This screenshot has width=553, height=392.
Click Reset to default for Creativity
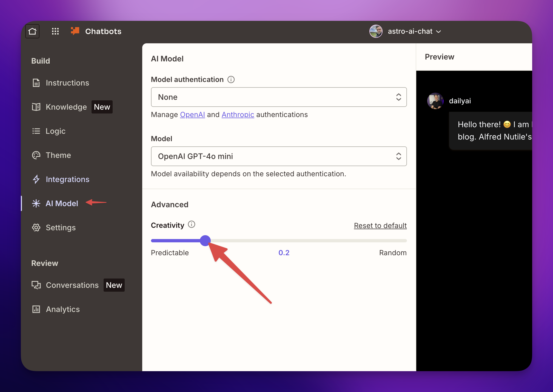(380, 226)
